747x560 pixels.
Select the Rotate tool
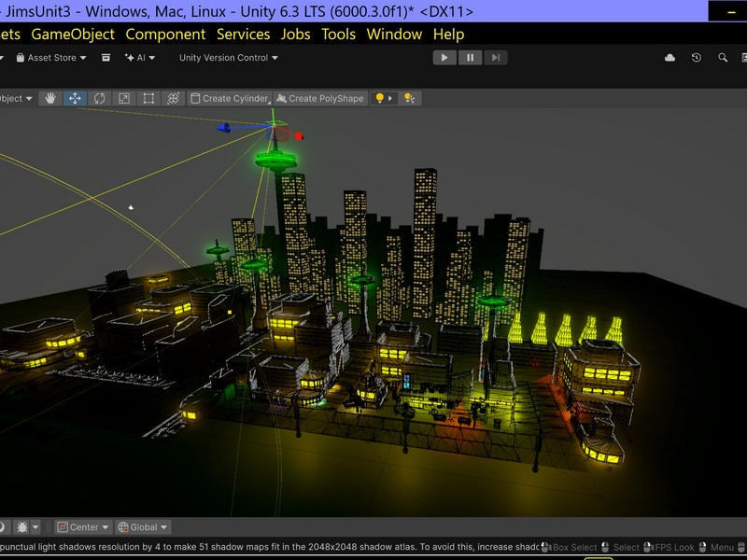(99, 98)
